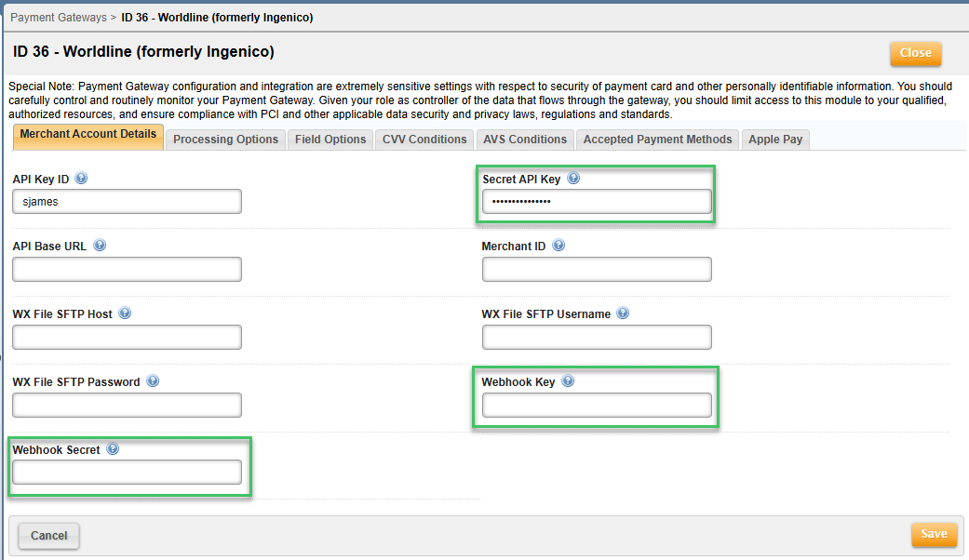Show help for WX File SFTP Password
Viewport: 969px width, 560px height.
coord(153,381)
